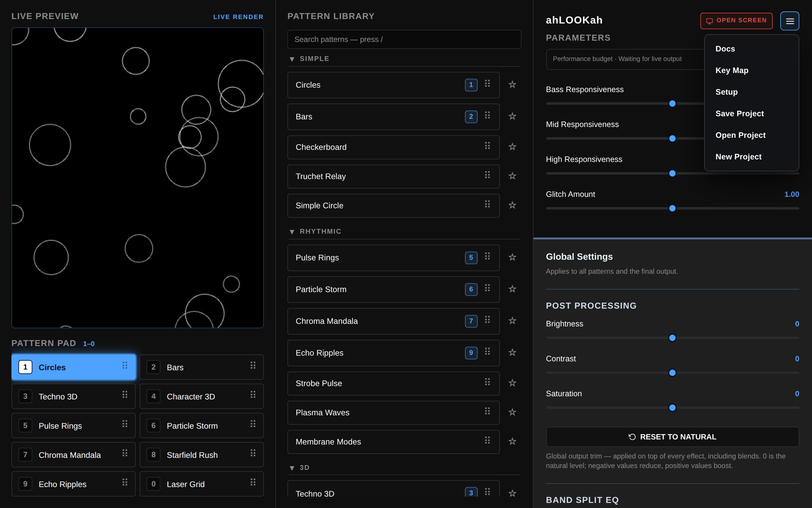This screenshot has height=508, width=812.
Task: Click hotkey badge 5 on Pulse Rings row
Action: click(471, 258)
